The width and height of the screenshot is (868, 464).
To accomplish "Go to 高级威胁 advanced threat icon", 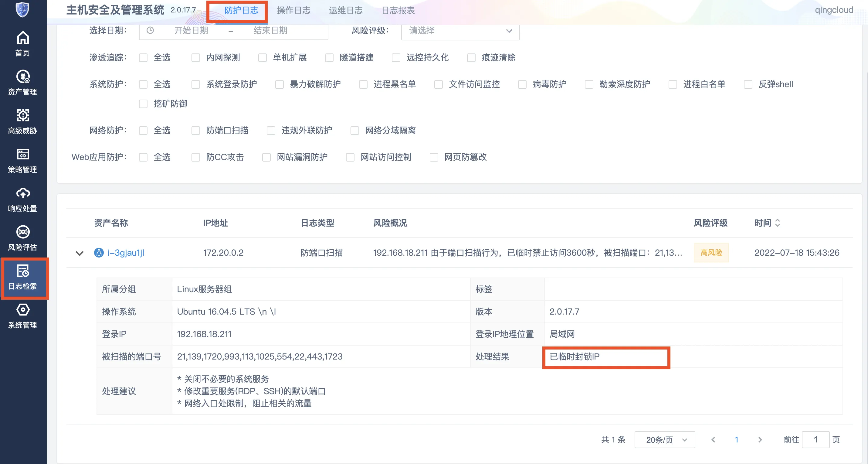I will coord(22,116).
